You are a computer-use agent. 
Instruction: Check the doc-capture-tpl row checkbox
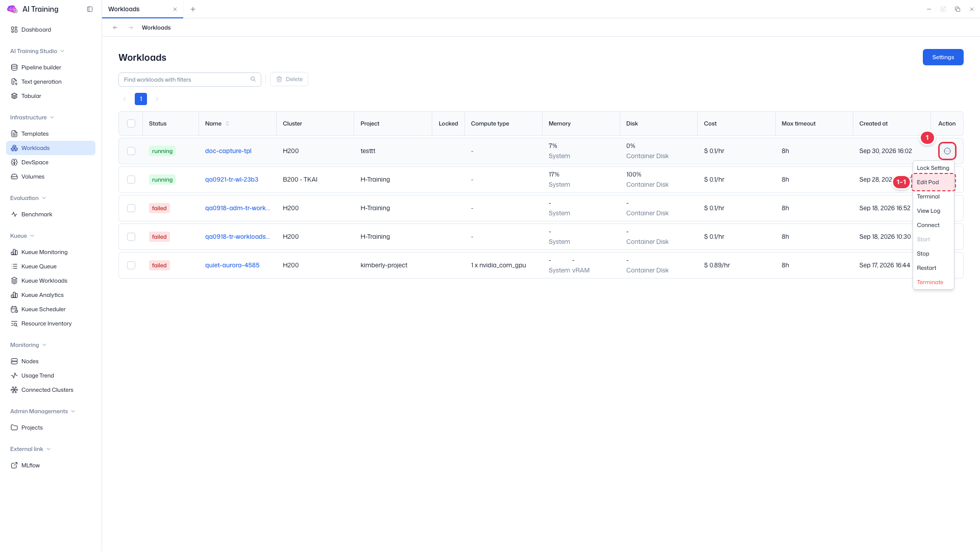(131, 151)
